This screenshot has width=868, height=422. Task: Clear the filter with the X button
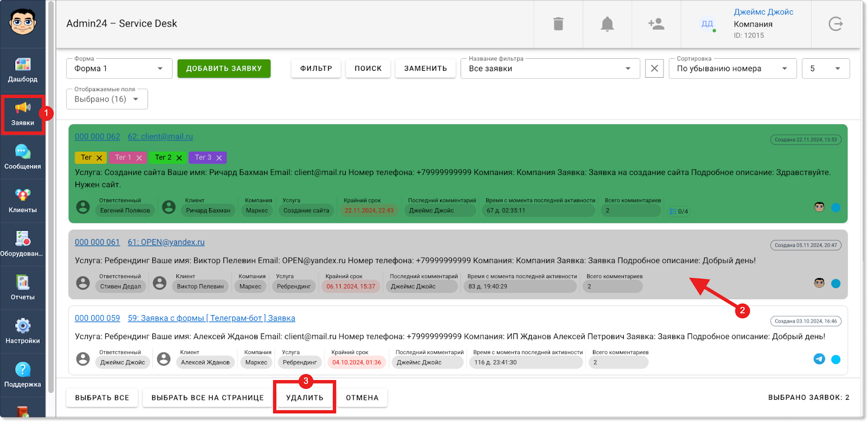[x=654, y=68]
